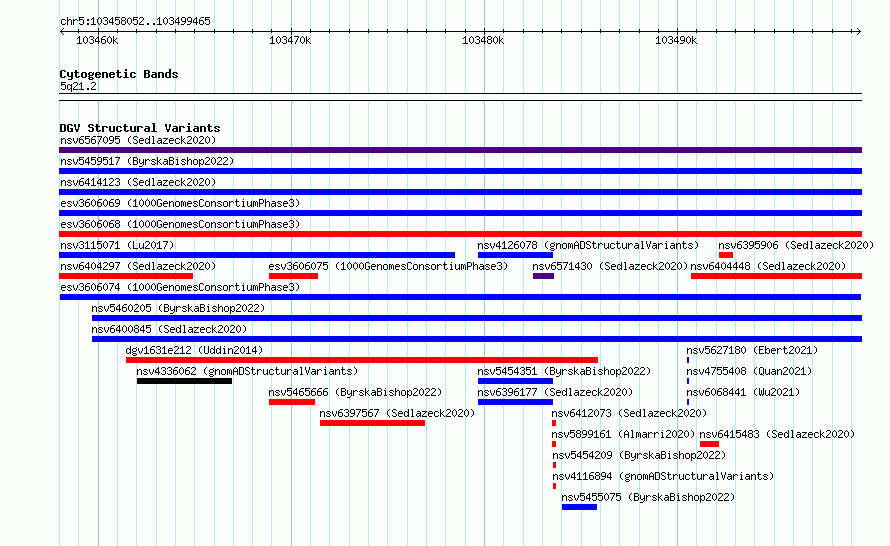Open nsv4126078 (gnomADStructuralVariants) label

tap(588, 245)
